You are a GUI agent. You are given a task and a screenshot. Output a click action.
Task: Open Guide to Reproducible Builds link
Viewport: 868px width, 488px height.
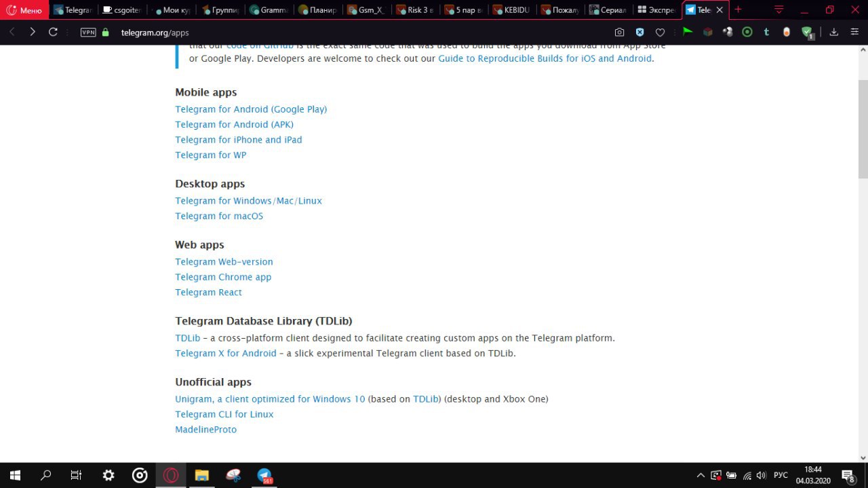tap(545, 58)
